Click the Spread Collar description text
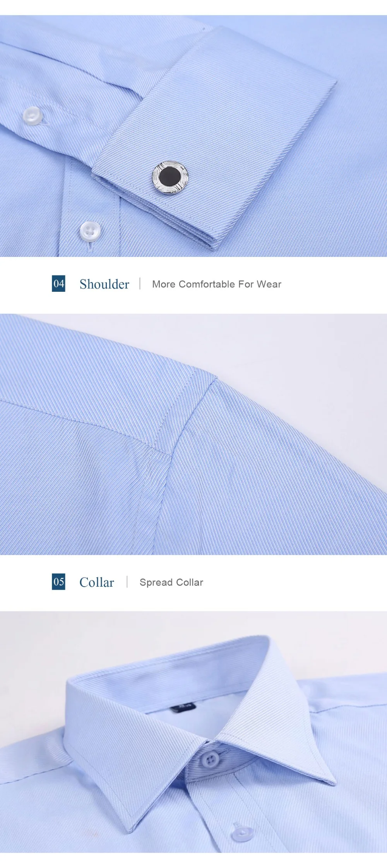Viewport: 387px width, 868px height. point(171,582)
